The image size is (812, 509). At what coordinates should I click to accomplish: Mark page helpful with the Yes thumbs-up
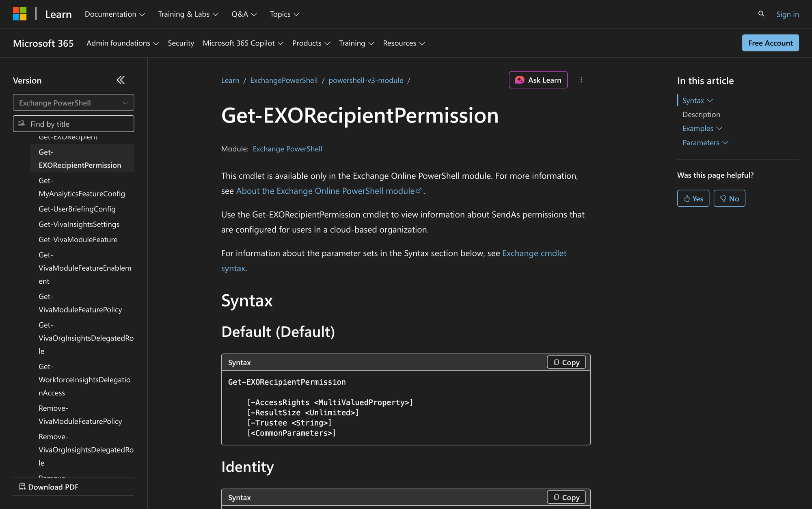point(693,198)
